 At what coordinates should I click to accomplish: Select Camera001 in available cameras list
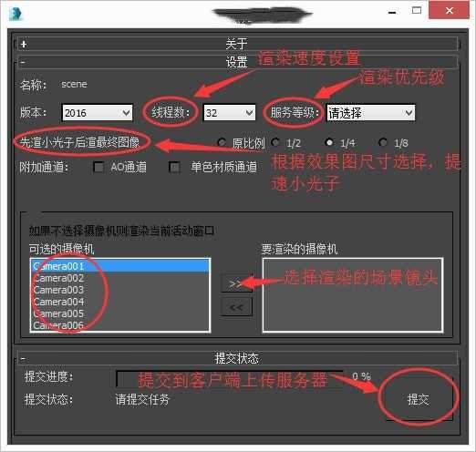[120, 266]
